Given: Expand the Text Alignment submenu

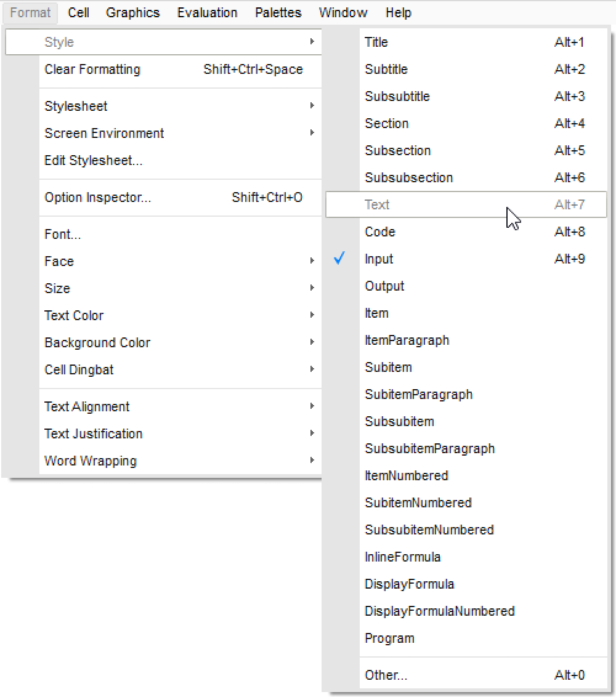Looking at the screenshot, I should (87, 407).
